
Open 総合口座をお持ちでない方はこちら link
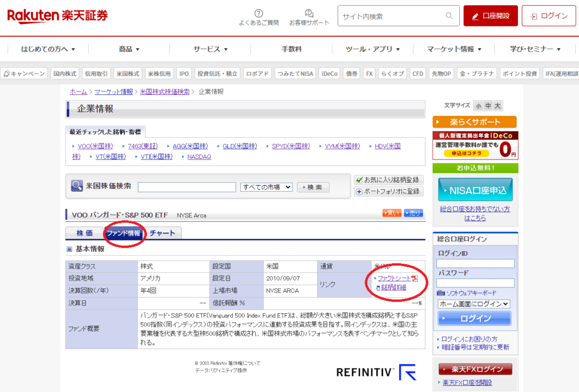[475, 213]
